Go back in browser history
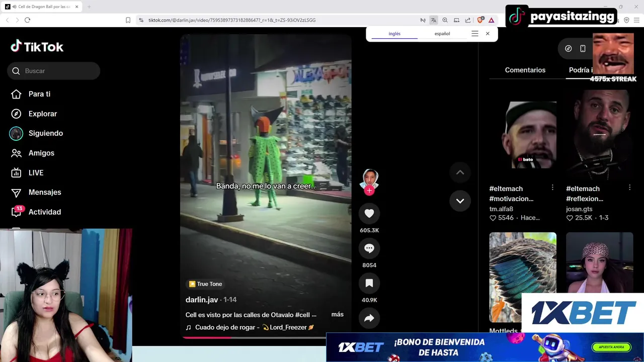This screenshot has height=362, width=644. 7,20
